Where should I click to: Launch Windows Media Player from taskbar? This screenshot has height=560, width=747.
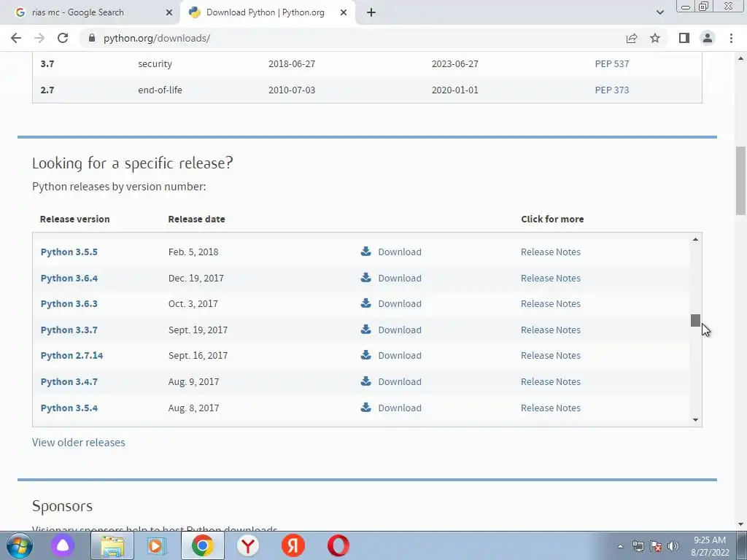tap(156, 545)
